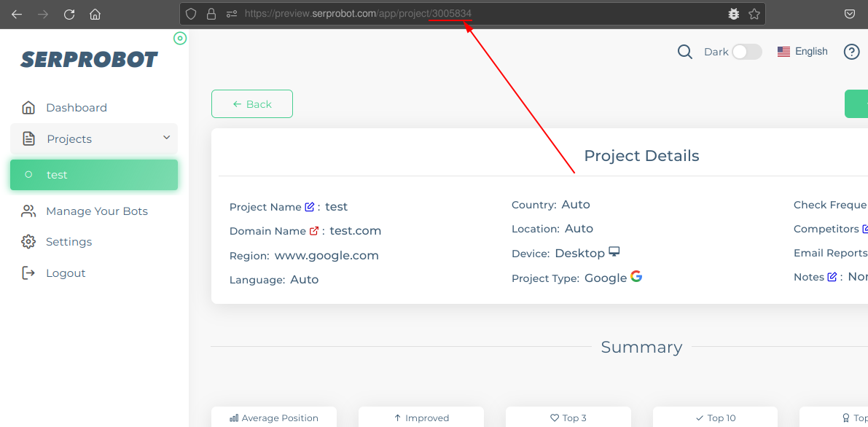Image resolution: width=868 pixels, height=427 pixels.
Task: Click the domain value "test.com"
Action: (x=356, y=231)
